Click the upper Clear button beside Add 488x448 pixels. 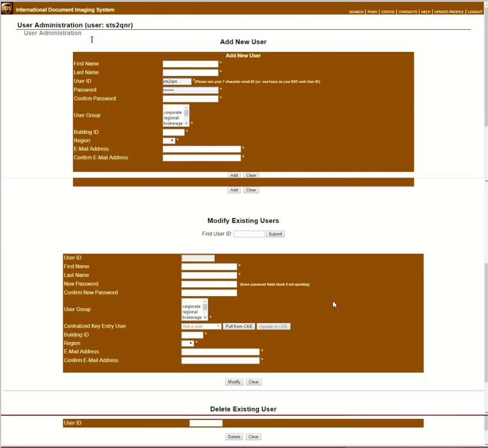[x=251, y=176]
